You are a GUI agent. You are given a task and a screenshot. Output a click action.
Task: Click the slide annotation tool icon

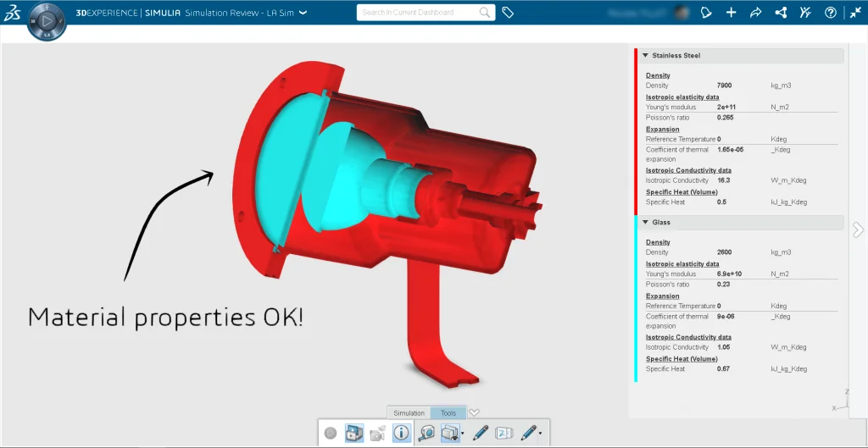coord(504,433)
